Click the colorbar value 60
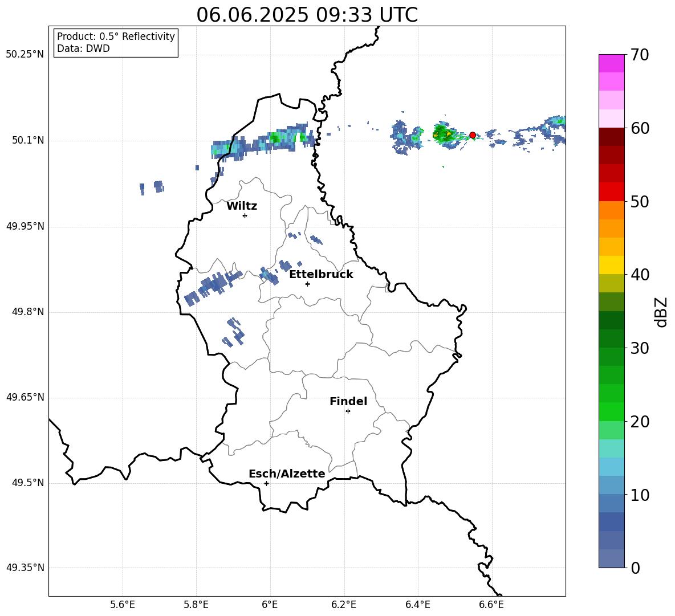Viewport: 675px width, 616px height. (x=640, y=128)
